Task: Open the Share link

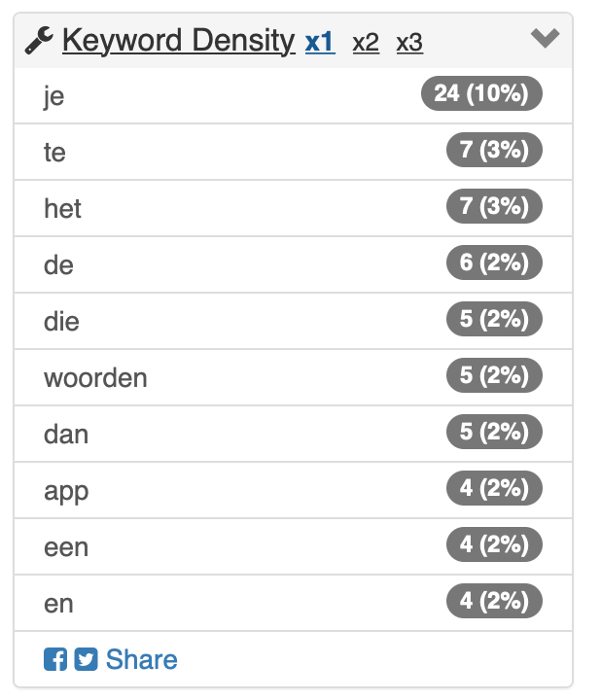Action: click(142, 659)
